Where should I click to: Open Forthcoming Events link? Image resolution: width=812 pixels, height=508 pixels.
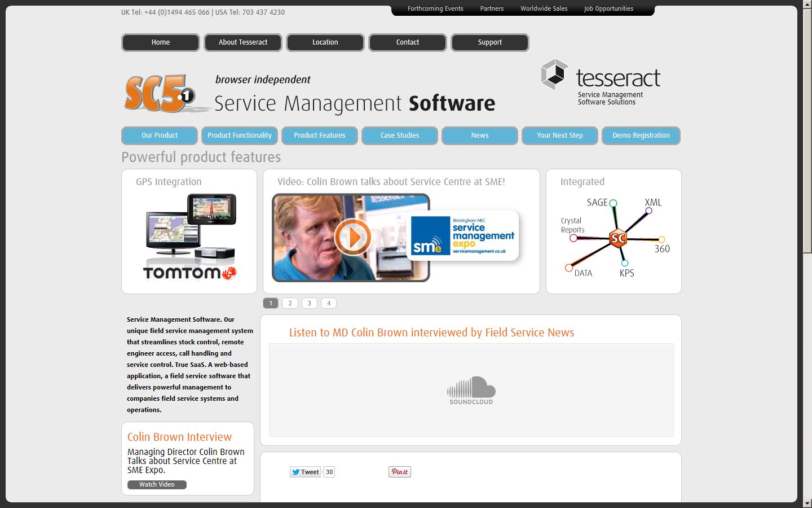point(435,8)
